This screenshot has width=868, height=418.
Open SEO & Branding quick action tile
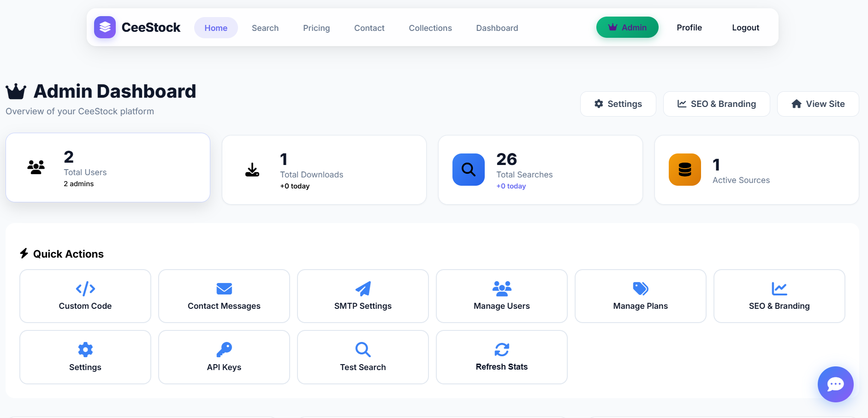(x=779, y=296)
